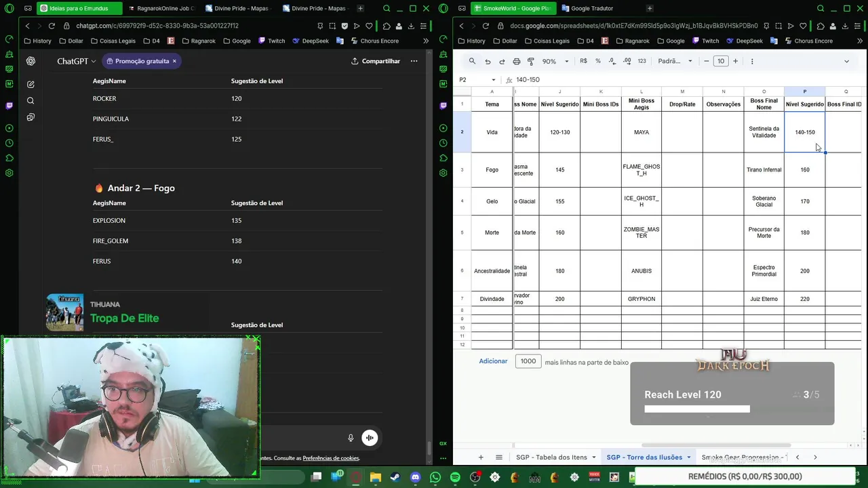Open Spotify from the taskbar
Screen dimensions: 868x488
(x=455, y=478)
